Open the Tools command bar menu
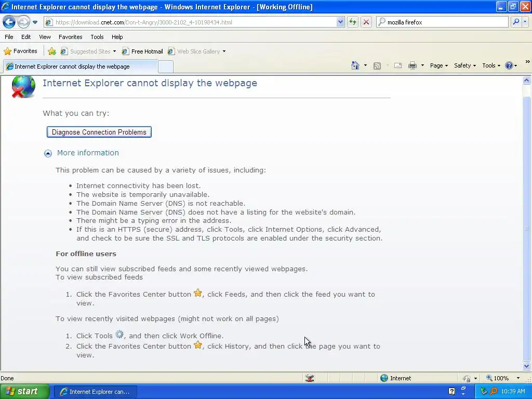The image size is (532, 399). (491, 65)
